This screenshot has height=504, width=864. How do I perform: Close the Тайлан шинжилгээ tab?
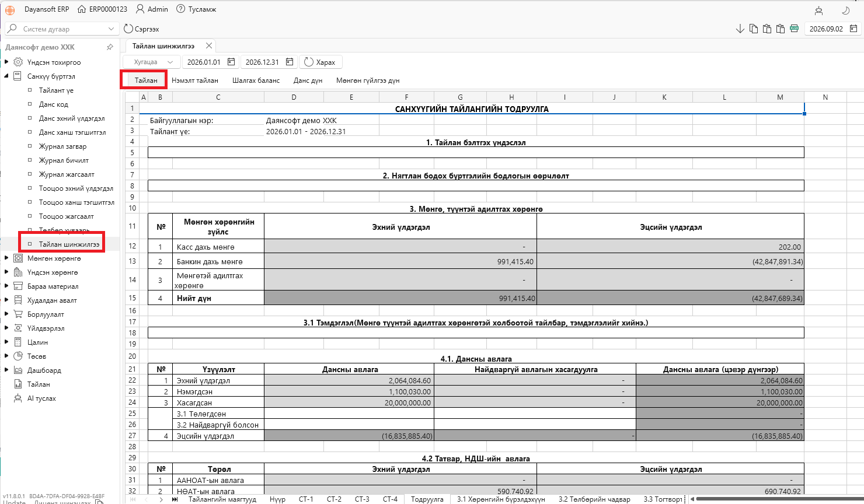point(209,45)
